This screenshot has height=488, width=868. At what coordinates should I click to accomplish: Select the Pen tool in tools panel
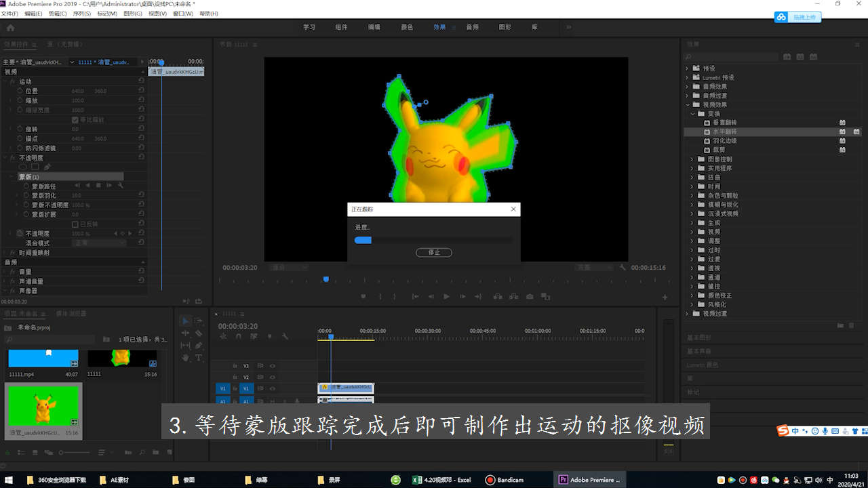tap(199, 345)
